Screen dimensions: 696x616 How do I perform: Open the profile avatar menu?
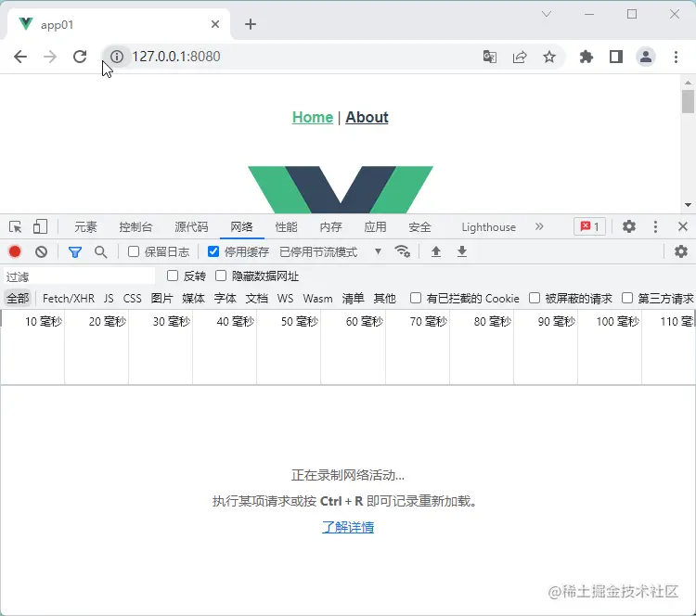(x=646, y=57)
